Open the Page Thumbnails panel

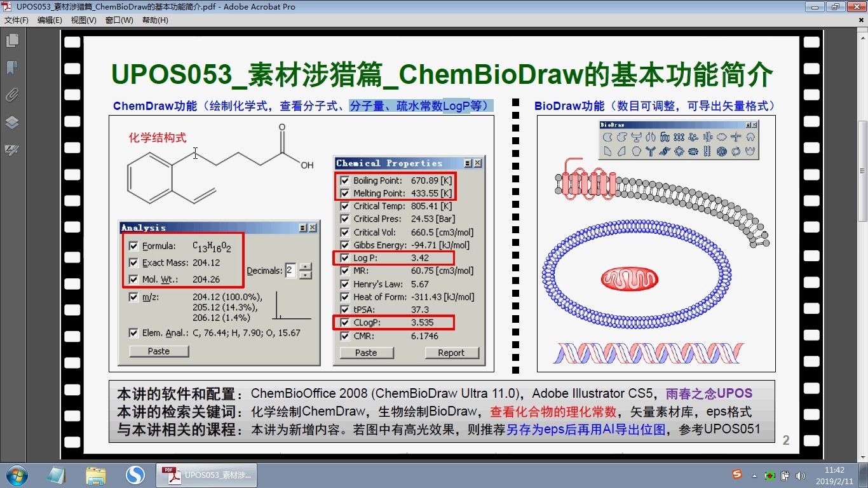(13, 40)
